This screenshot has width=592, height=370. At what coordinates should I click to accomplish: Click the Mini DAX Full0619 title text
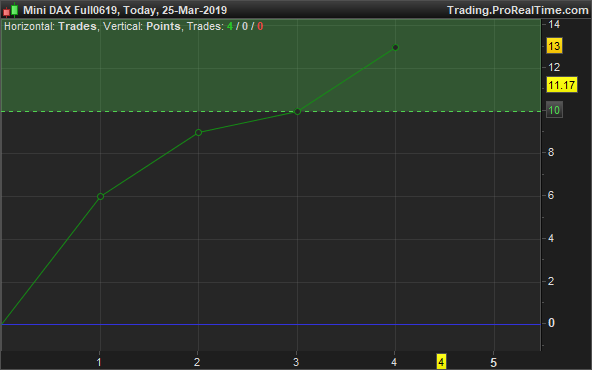click(71, 10)
